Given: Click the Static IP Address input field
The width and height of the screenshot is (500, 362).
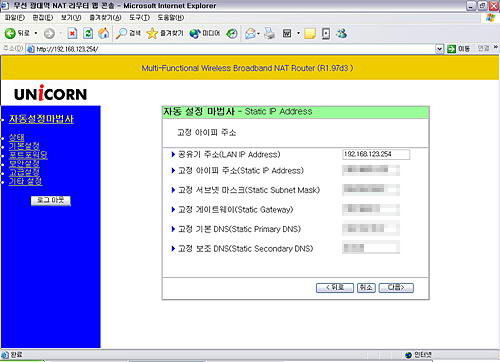Looking at the screenshot, I should click(x=371, y=170).
